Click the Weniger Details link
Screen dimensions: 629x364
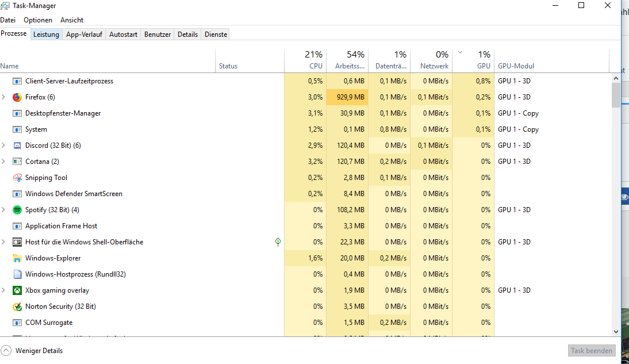point(39,351)
